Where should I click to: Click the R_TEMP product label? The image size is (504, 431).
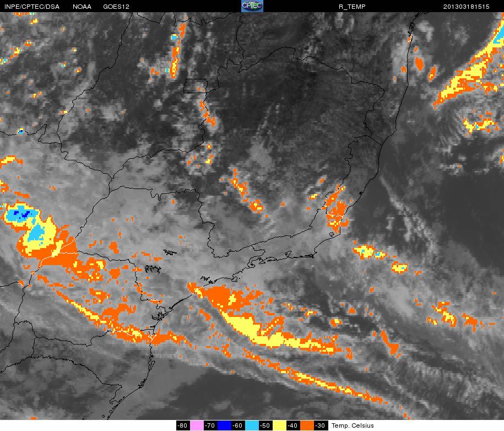click(x=352, y=7)
